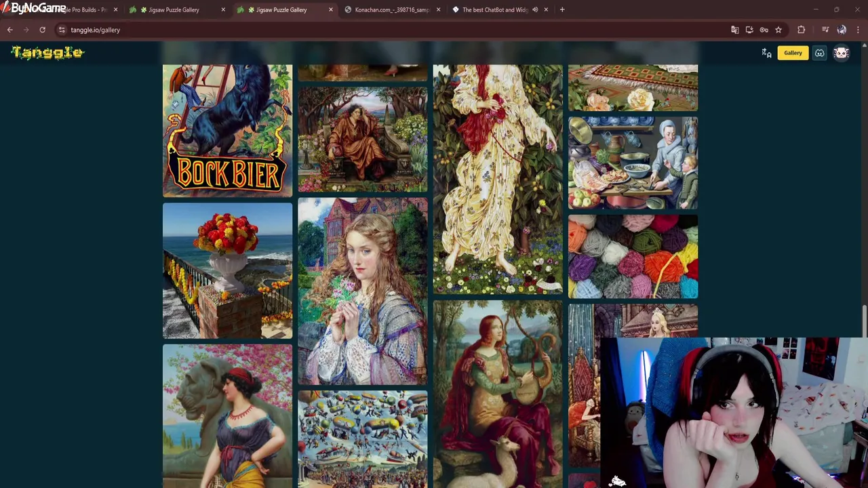Click the address bar showing tanggle.io/gallery
868x488 pixels.
click(393, 30)
